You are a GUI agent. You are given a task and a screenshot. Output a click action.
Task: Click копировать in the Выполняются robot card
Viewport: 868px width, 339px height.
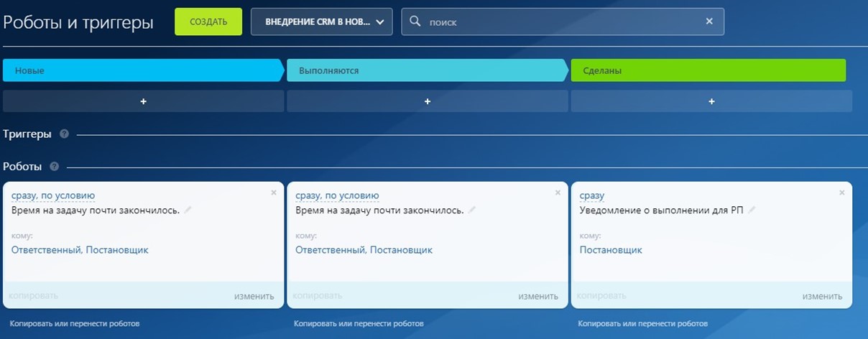pos(318,295)
